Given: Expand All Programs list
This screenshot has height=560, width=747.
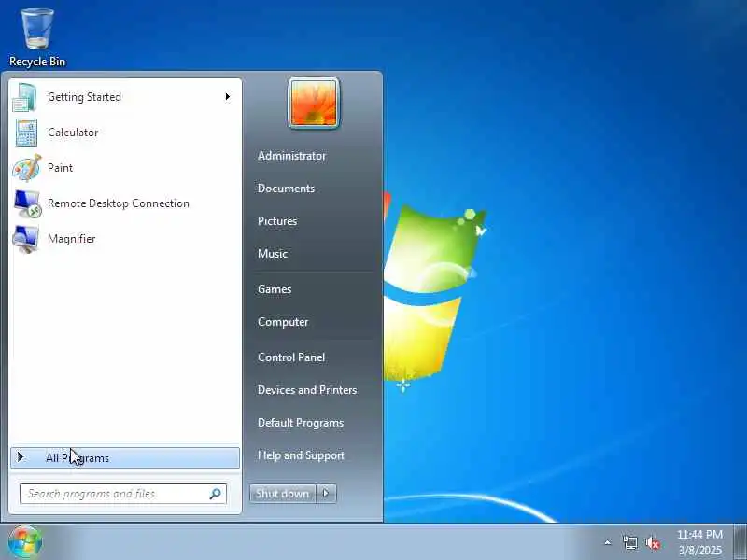Looking at the screenshot, I should click(x=125, y=457).
